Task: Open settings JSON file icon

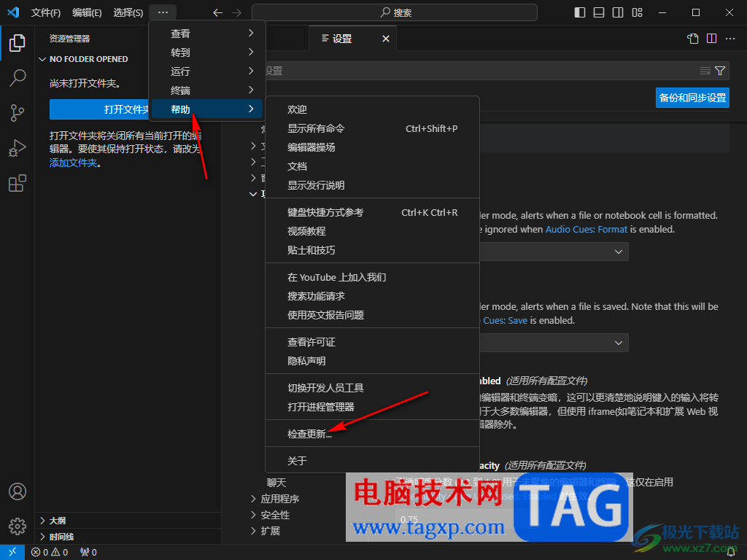Action: 693,39
